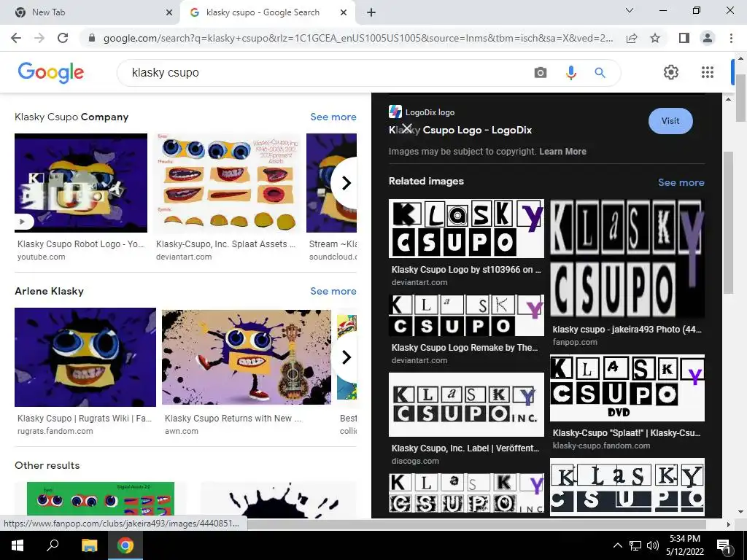Open File Explorer from the taskbar
The width and height of the screenshot is (747, 560).
point(89,545)
